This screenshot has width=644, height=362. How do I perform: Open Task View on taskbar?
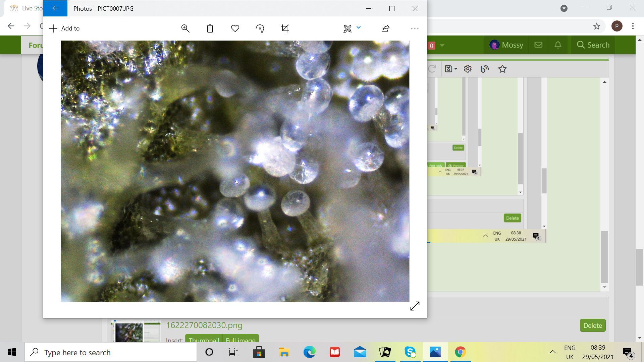pyautogui.click(x=233, y=352)
